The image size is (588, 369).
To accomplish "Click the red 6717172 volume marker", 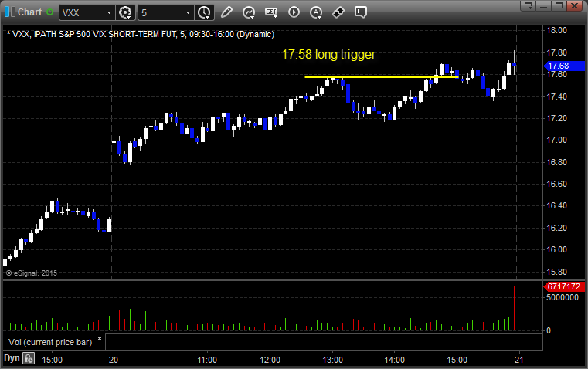I will pyautogui.click(x=564, y=286).
